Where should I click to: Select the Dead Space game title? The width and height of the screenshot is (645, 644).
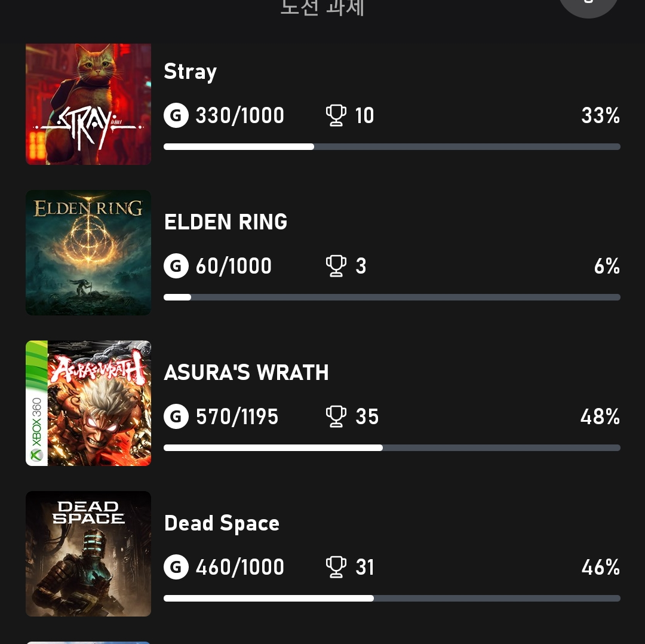(222, 523)
